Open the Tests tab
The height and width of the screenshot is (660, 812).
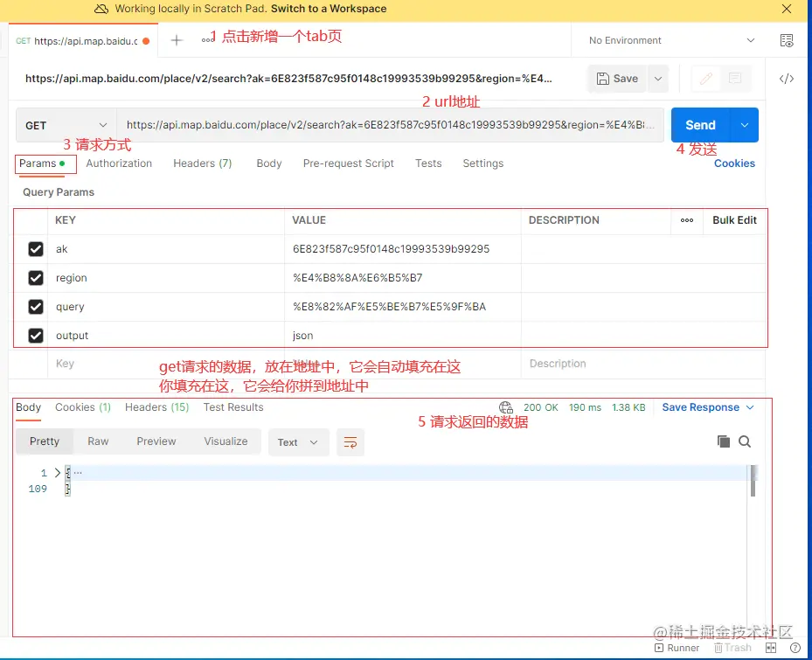pyautogui.click(x=428, y=163)
